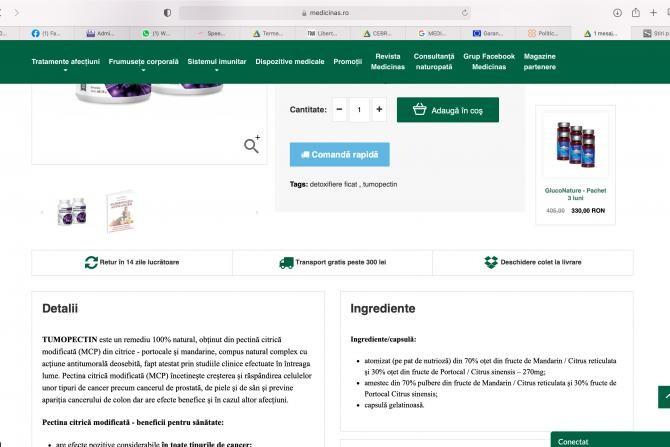Expand the Tratamente afecțiuni menu
This screenshot has height=447, width=670.
coord(65,63)
